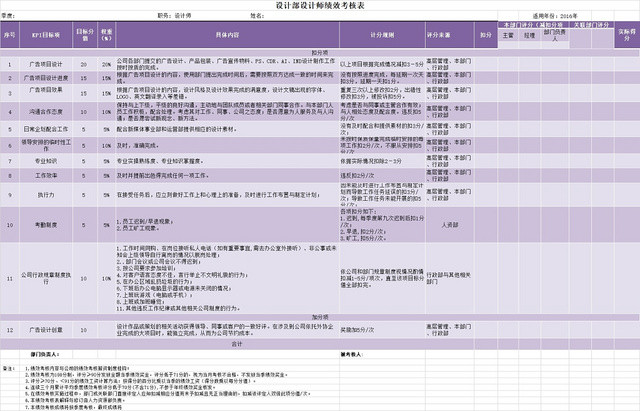Click serial number 12 cell
Image resolution: width=640 pixels, height=411 pixels.
pos(10,330)
